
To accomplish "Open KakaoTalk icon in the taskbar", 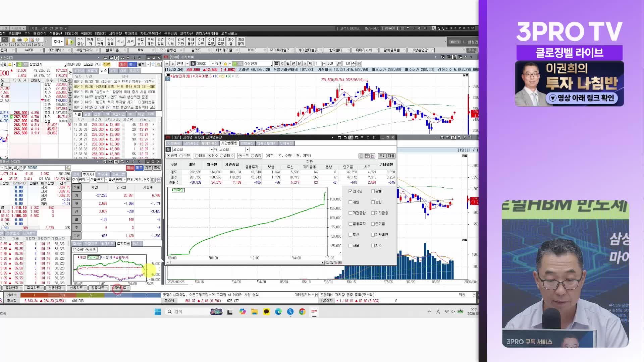I will 266,312.
